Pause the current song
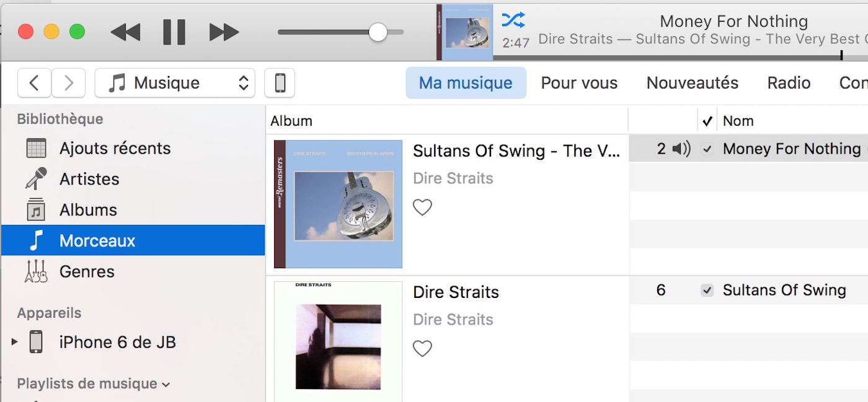The height and width of the screenshot is (402, 868). pos(174,32)
